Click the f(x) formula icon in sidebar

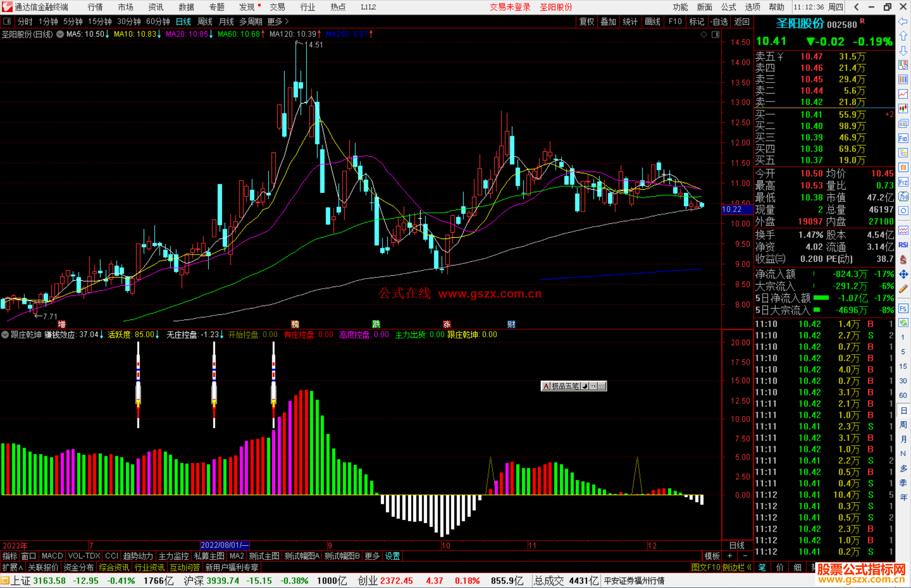pos(903,196)
